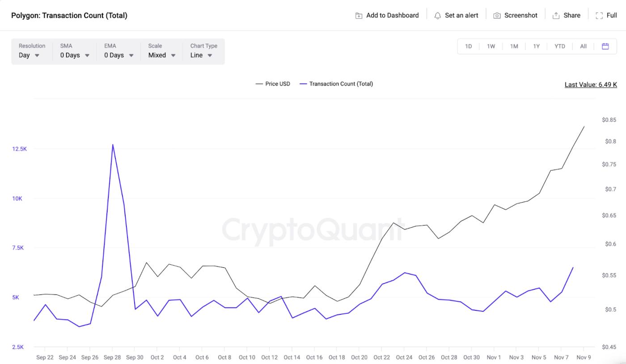Open the EMA days dropdown
Image resolution: width=626 pixels, height=364 pixels.
pyautogui.click(x=117, y=55)
